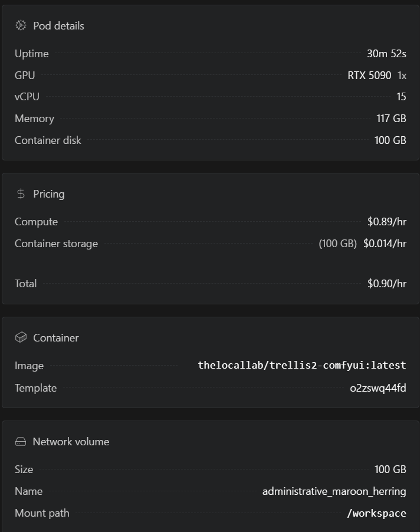This screenshot has height=532, width=420.
Task: Click the vCPU count value 15
Action: point(401,96)
